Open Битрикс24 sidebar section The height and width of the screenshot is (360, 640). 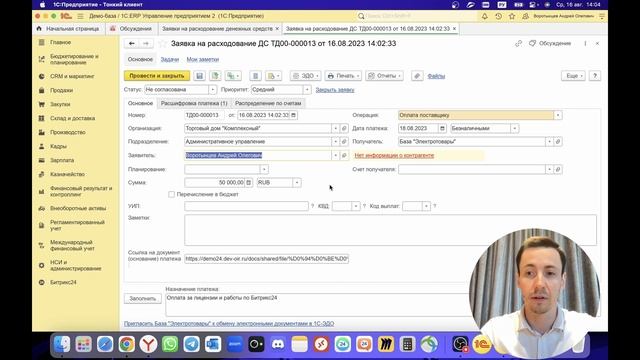click(63, 282)
